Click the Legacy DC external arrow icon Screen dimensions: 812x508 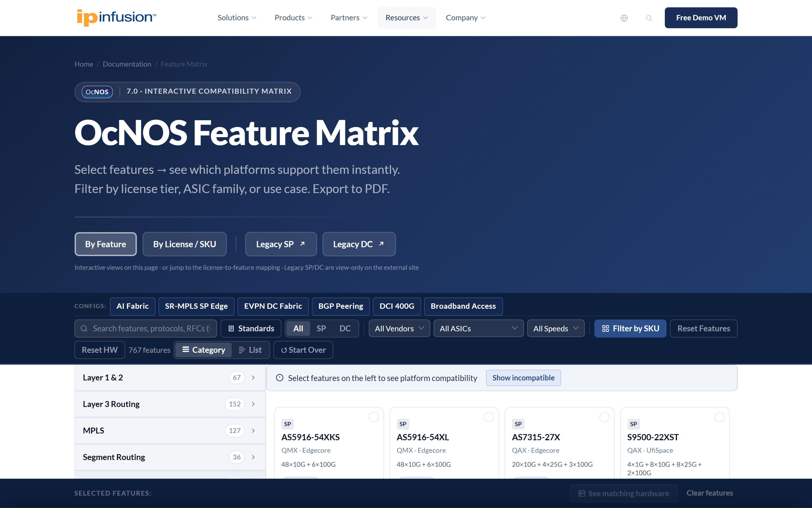(381, 244)
